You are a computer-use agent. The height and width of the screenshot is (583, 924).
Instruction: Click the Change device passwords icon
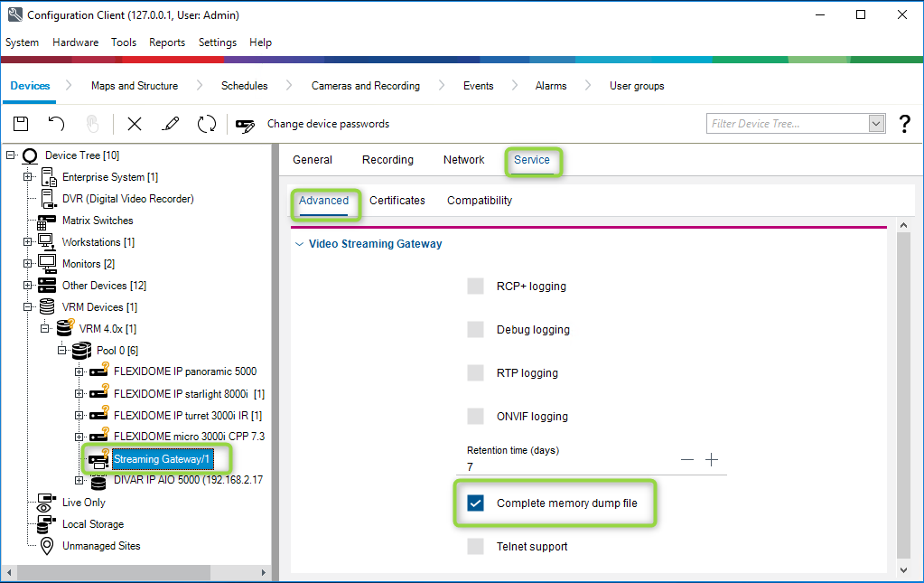pyautogui.click(x=245, y=125)
